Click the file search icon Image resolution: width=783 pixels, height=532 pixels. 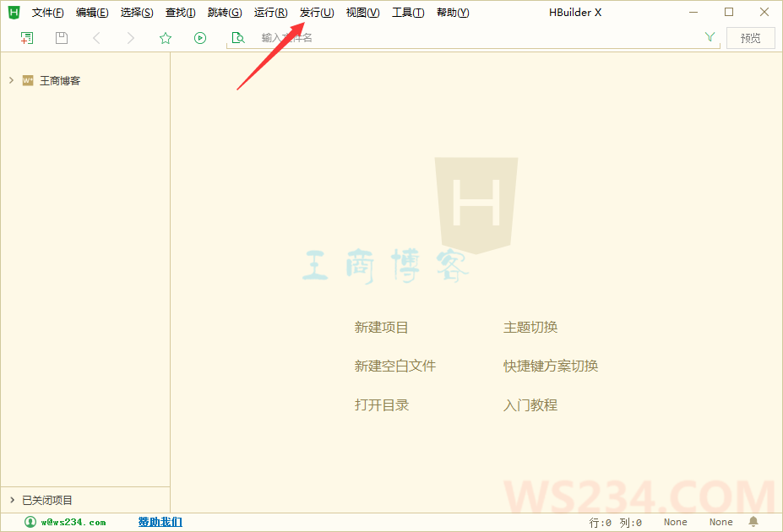(x=238, y=38)
